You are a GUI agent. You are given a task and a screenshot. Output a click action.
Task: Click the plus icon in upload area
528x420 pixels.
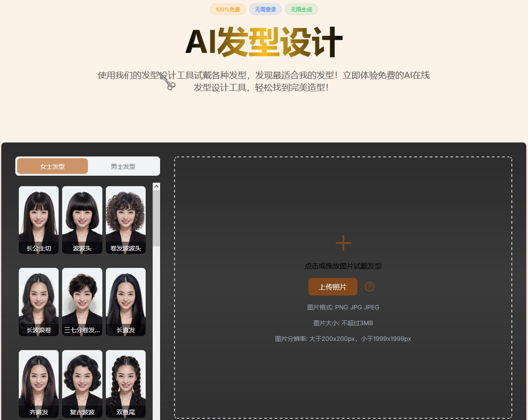pos(343,243)
